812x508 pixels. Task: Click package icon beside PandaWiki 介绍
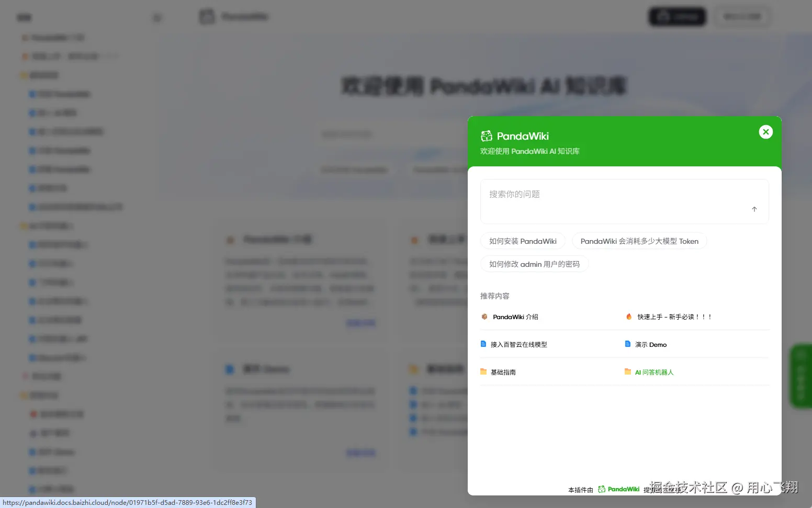[484, 317]
